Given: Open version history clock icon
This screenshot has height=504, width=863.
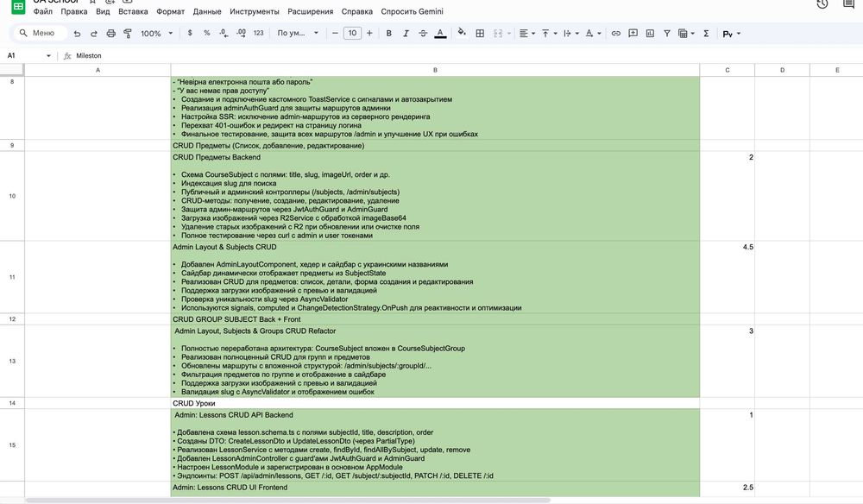Looking at the screenshot, I should pyautogui.click(x=822, y=4).
